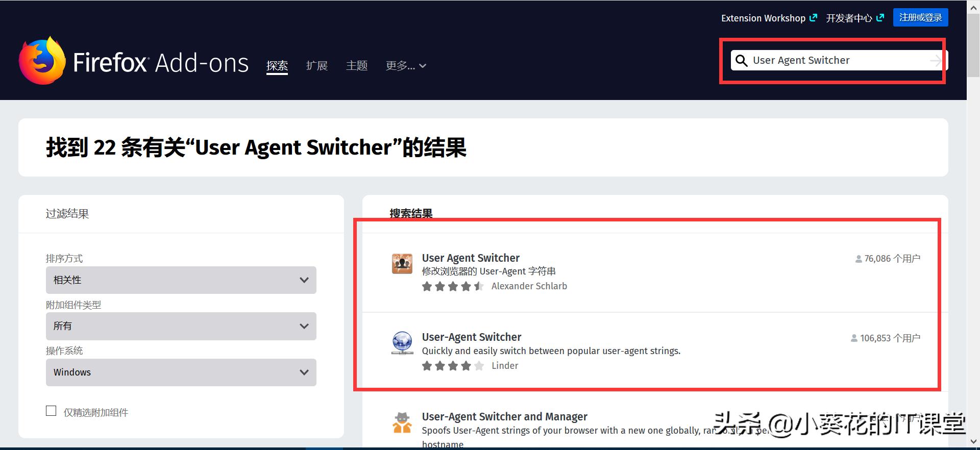Open the User Agent Switcher addon icon
Screen dimensions: 980x450
(402, 264)
